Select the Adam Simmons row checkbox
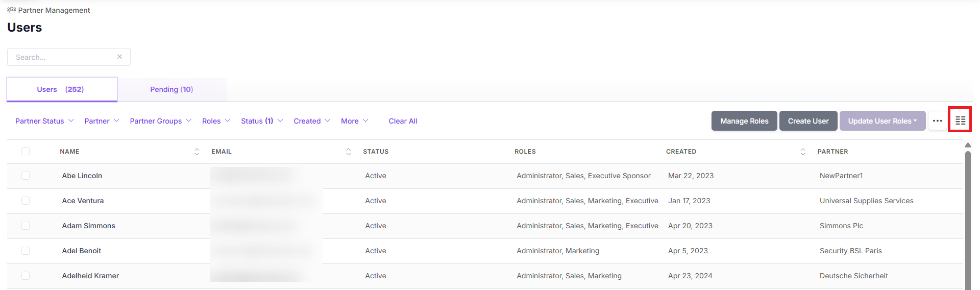Image resolution: width=980 pixels, height=290 pixels. 26,226
